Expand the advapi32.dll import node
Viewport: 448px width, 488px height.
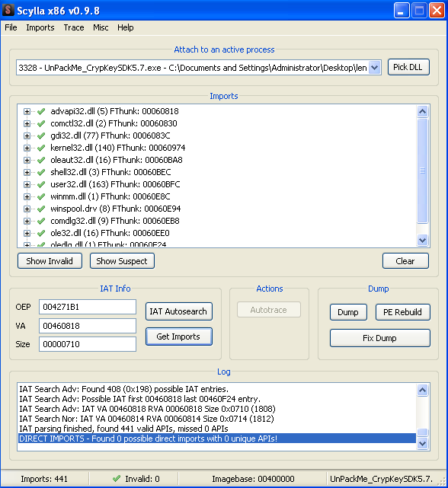pos(27,111)
